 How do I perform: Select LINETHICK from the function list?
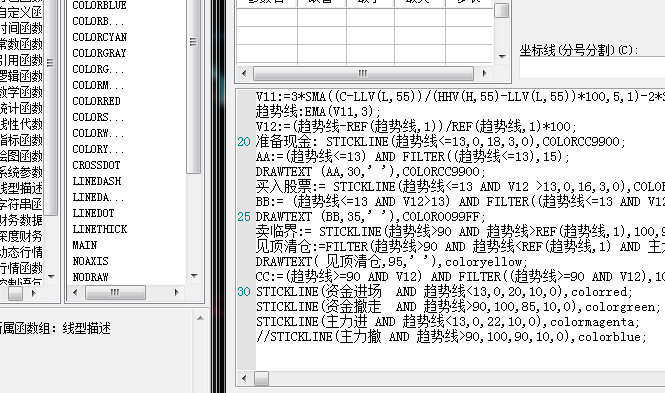(100, 229)
